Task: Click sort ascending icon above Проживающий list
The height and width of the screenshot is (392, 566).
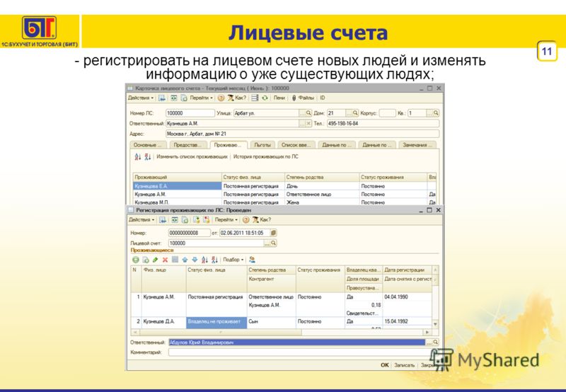Action: click(x=137, y=156)
